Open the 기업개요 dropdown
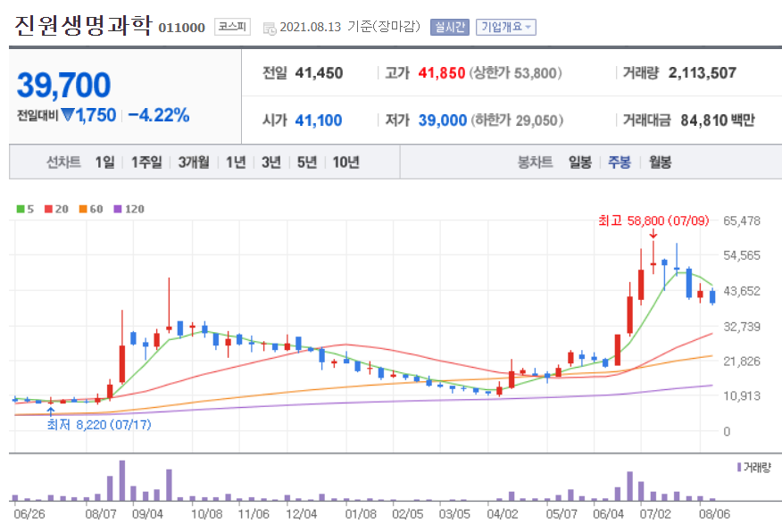 click(505, 27)
